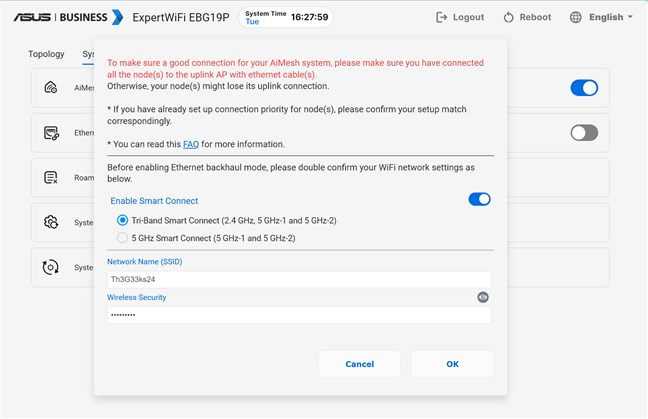Turn off Enable Smart Connect toggle

tap(479, 200)
